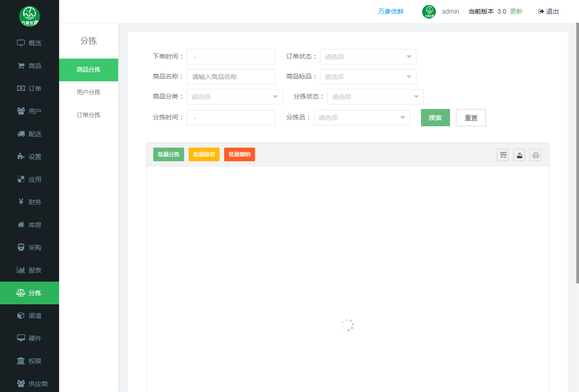Click the 分拣时间 date range field

231,118
